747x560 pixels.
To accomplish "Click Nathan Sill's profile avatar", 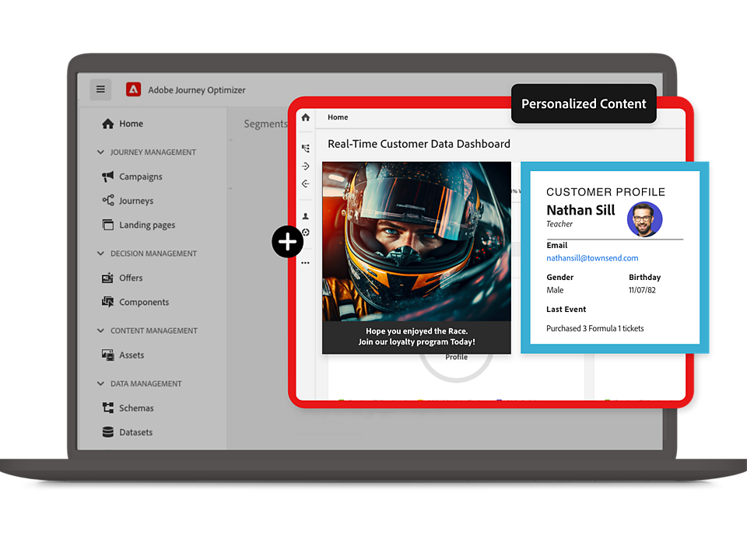I will tap(644, 219).
